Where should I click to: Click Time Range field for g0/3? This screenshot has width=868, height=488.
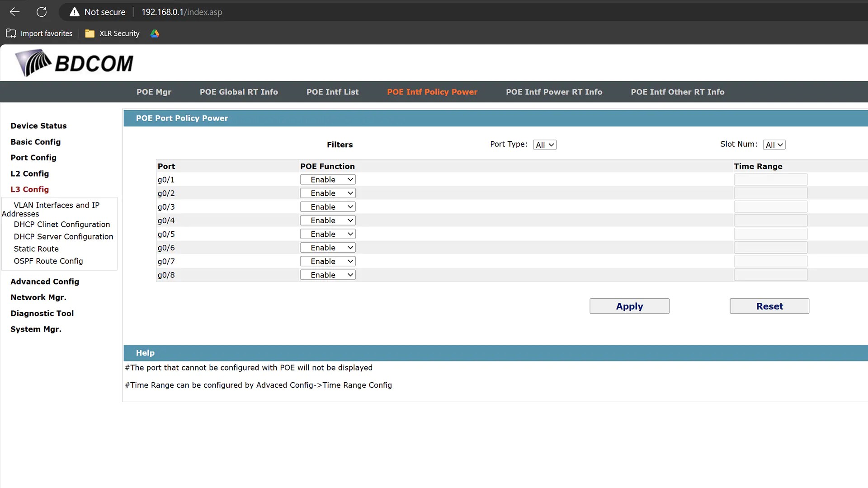coord(770,207)
